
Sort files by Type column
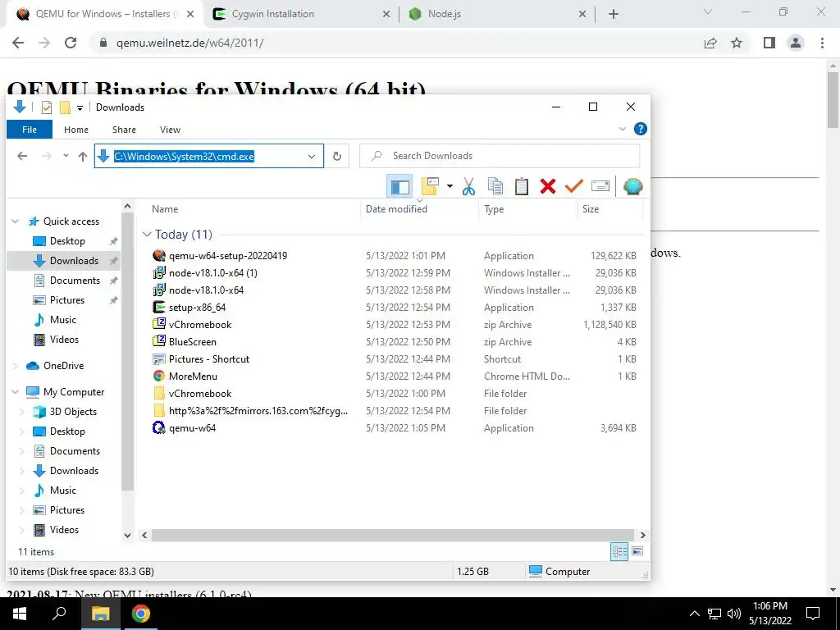pos(494,209)
